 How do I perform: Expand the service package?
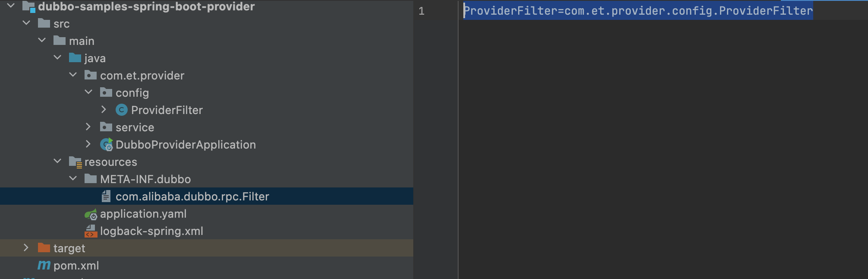pos(88,127)
